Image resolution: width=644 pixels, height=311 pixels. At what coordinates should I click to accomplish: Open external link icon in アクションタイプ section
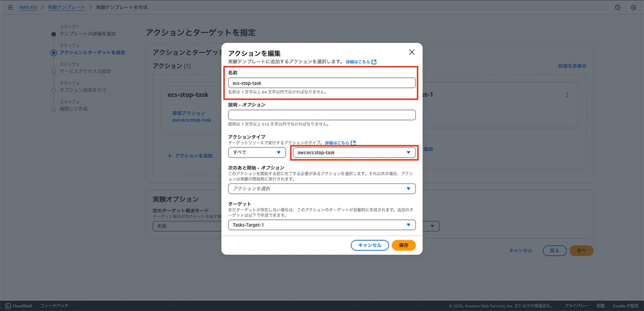353,143
